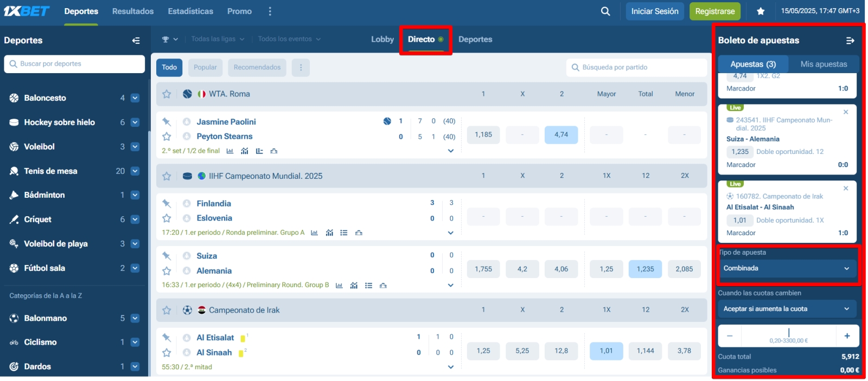Screen dimensions: 868x381
Task: Favorite the Al Etisalat vs Al Sinaah match
Action: pos(167,353)
